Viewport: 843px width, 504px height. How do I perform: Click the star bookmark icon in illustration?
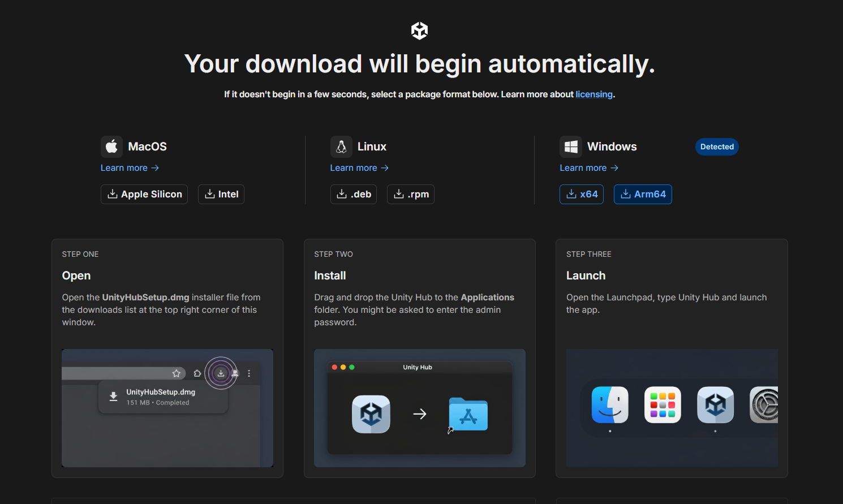pos(177,373)
